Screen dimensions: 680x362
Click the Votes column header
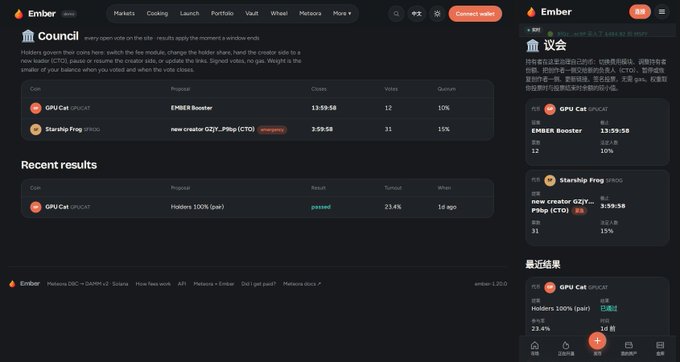click(x=391, y=89)
